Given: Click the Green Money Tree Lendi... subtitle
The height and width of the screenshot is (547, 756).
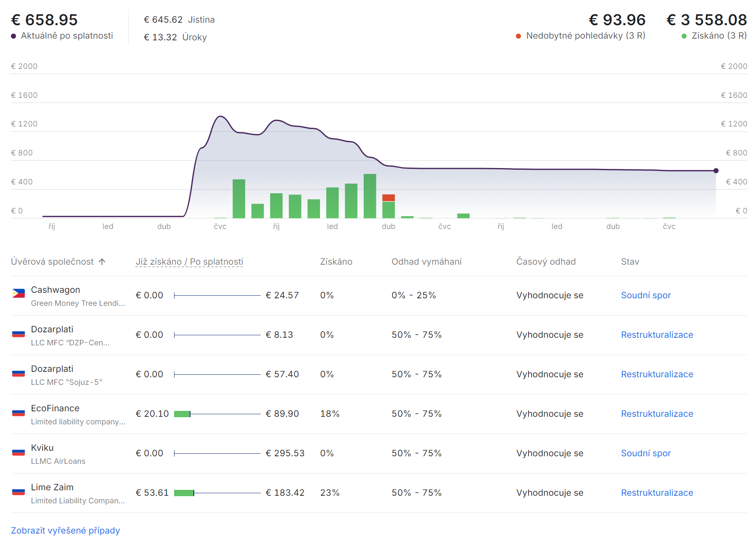Looking at the screenshot, I should click(78, 303).
